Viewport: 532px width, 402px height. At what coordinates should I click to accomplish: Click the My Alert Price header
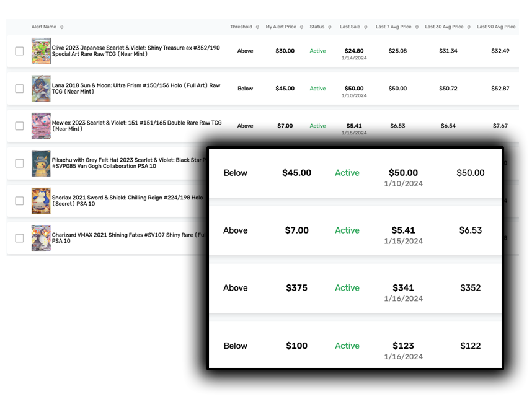pyautogui.click(x=281, y=27)
